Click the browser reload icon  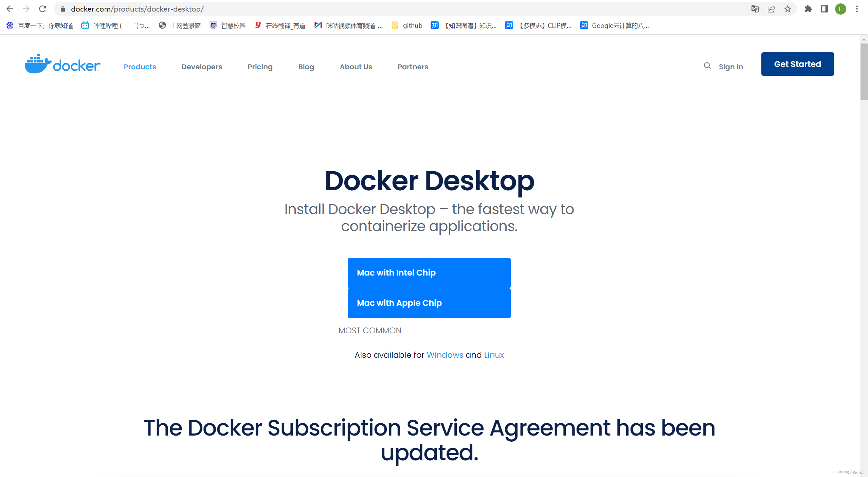click(42, 9)
